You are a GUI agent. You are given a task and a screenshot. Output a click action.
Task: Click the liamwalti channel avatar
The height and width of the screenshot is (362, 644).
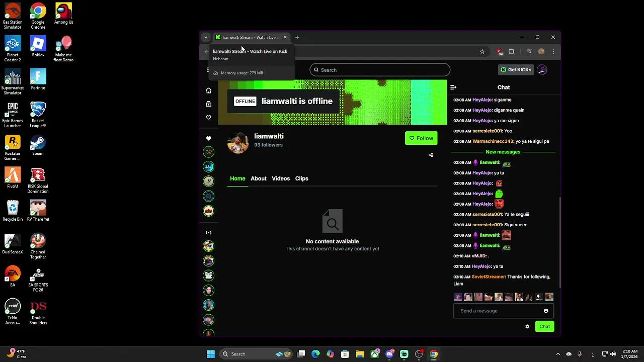click(x=238, y=143)
